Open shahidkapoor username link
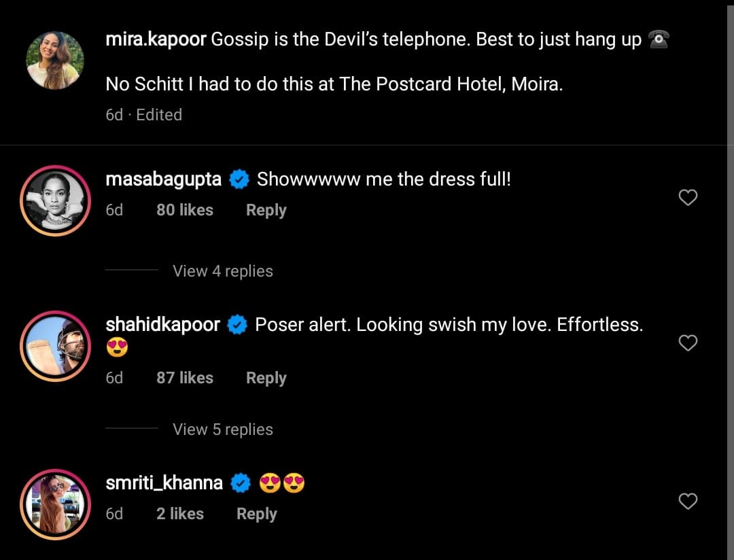Image resolution: width=734 pixels, height=560 pixels. pyautogui.click(x=163, y=325)
